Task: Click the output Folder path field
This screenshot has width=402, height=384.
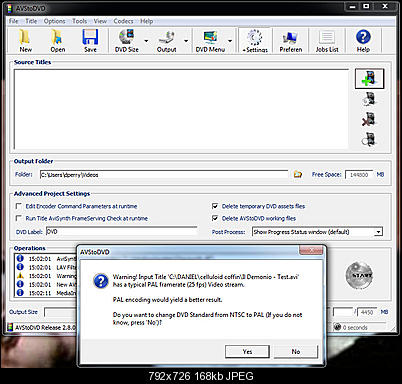Action: pos(164,174)
